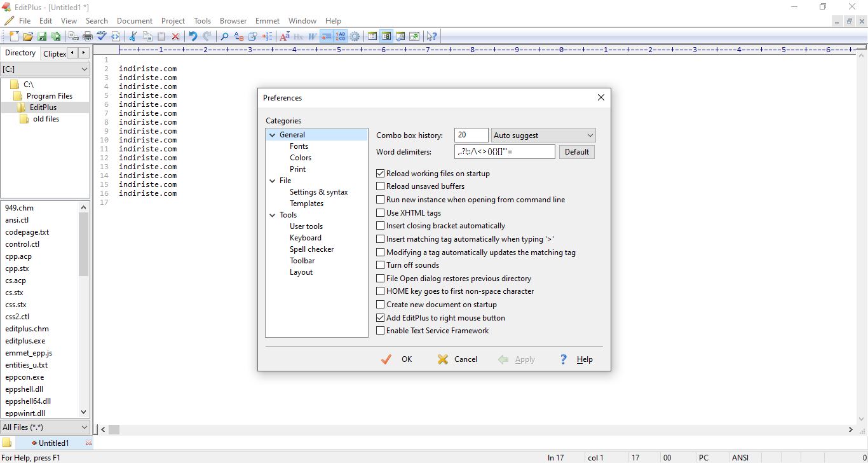
Task: Open the Project menu
Action: click(173, 21)
